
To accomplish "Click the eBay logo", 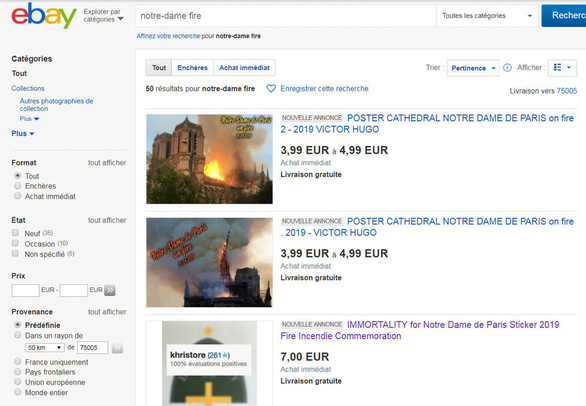I will pyautogui.click(x=44, y=15).
